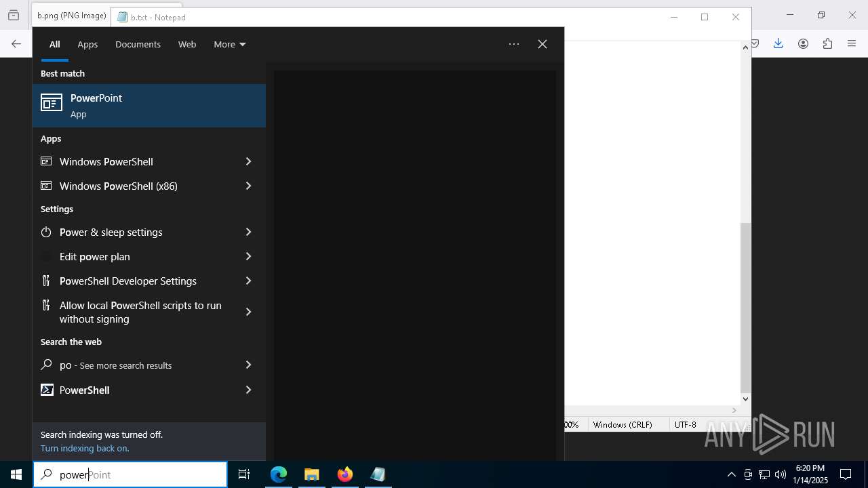Click Notepad scroll down arrow
Viewport: 868px width, 488px height.
tap(745, 399)
